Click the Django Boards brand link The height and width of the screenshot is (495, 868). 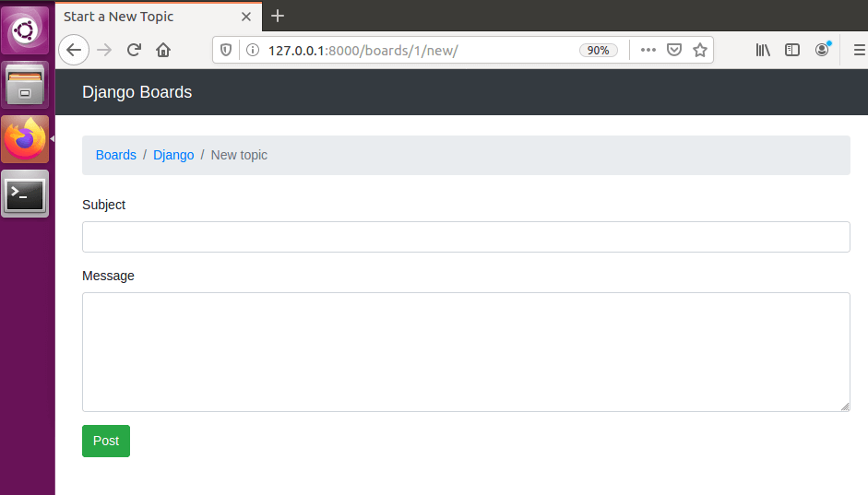click(x=137, y=92)
